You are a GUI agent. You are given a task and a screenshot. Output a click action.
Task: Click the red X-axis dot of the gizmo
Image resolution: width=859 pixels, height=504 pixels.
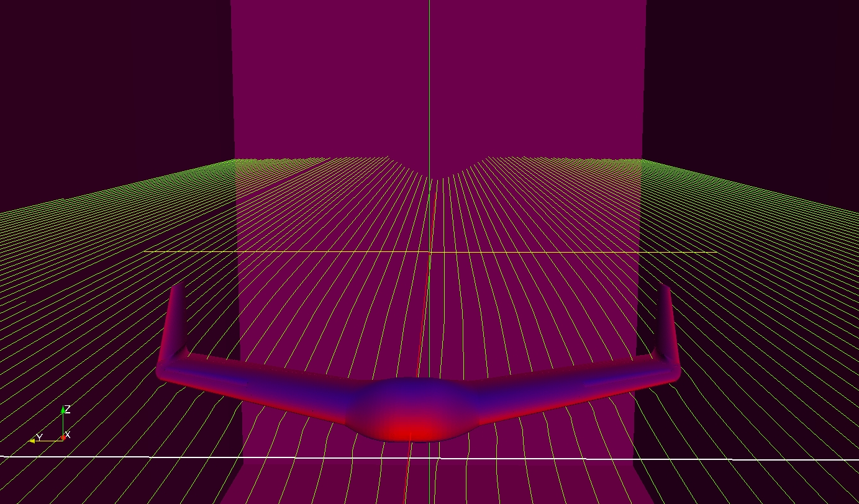(x=63, y=438)
